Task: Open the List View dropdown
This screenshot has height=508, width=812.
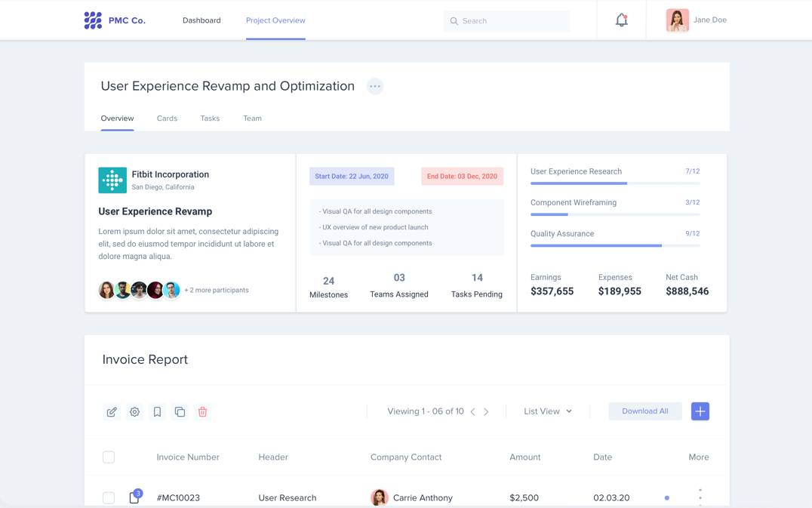Action: pos(546,411)
